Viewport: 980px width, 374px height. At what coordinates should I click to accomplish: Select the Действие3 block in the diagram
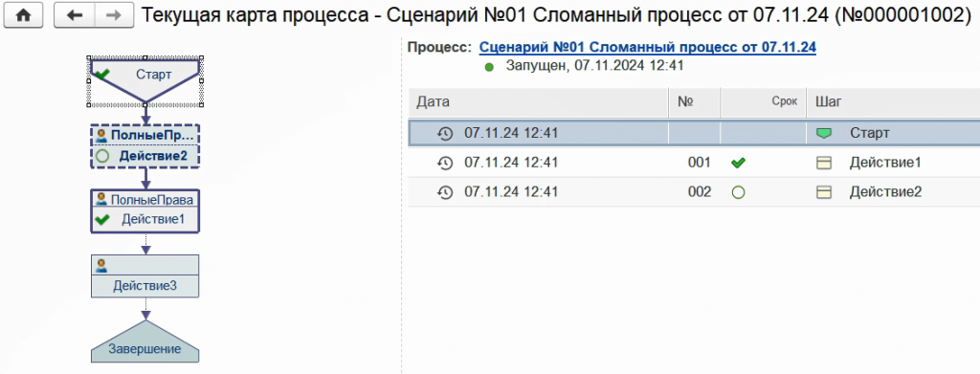(145, 276)
